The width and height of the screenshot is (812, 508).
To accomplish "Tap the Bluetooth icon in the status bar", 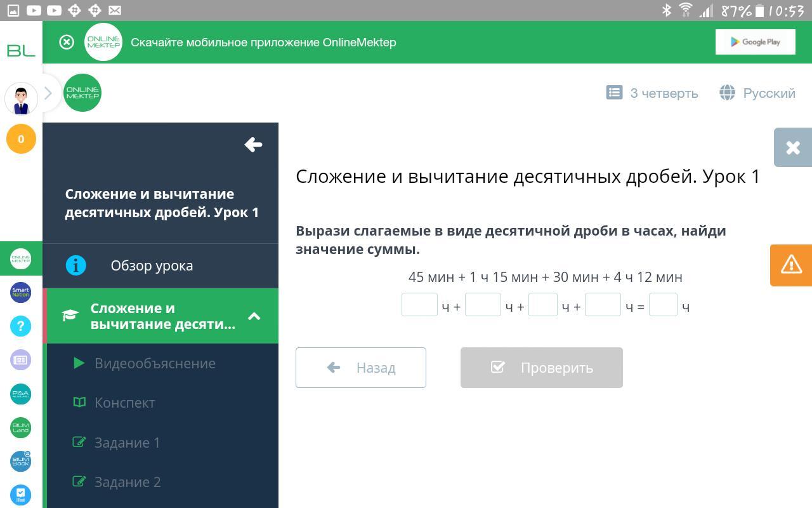I will tap(667, 10).
